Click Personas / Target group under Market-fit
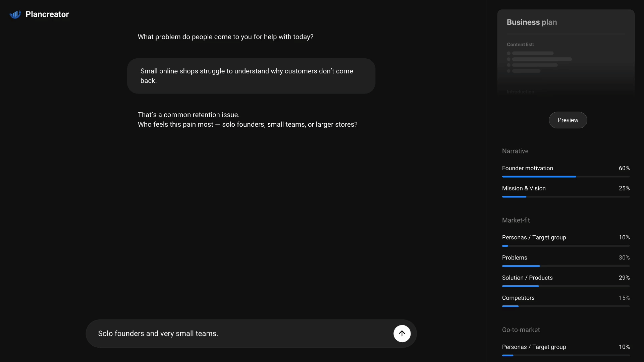Image resolution: width=644 pixels, height=362 pixels. 534,237
